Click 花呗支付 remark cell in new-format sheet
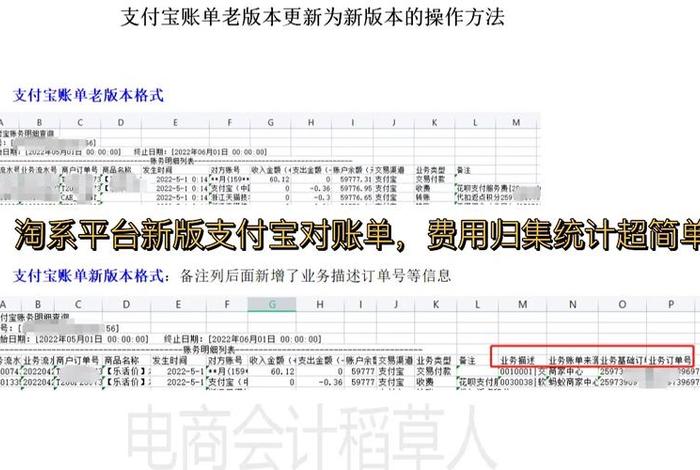 coord(477,382)
